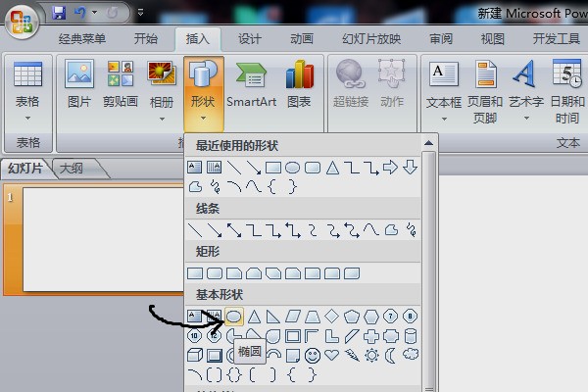Switch to the 动画 (Animations) ribbon tab
The height and width of the screenshot is (392, 588).
coord(302,39)
